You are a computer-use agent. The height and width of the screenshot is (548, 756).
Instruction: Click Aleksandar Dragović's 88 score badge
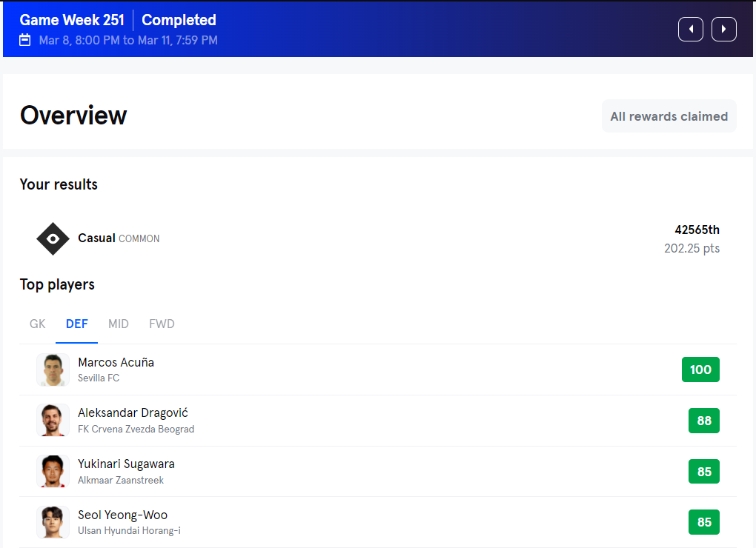pos(704,421)
